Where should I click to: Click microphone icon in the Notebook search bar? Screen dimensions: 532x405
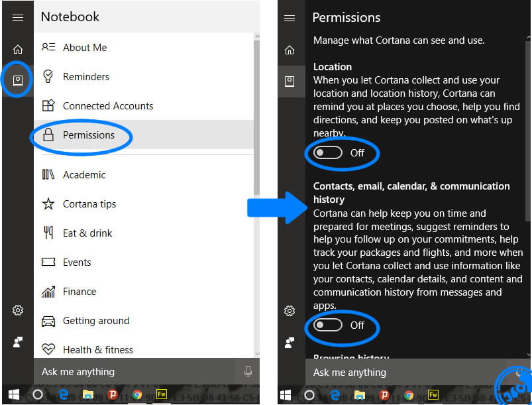click(x=248, y=372)
